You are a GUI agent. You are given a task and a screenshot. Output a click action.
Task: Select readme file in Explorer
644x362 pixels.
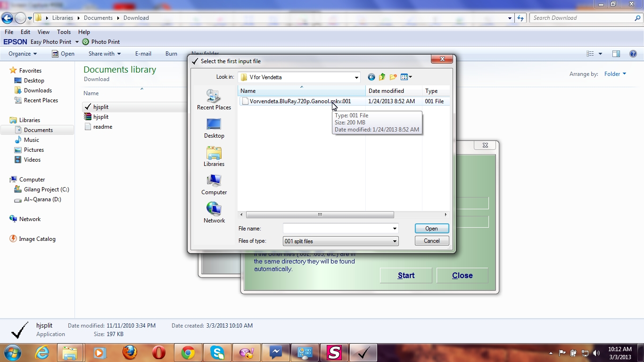[103, 127]
